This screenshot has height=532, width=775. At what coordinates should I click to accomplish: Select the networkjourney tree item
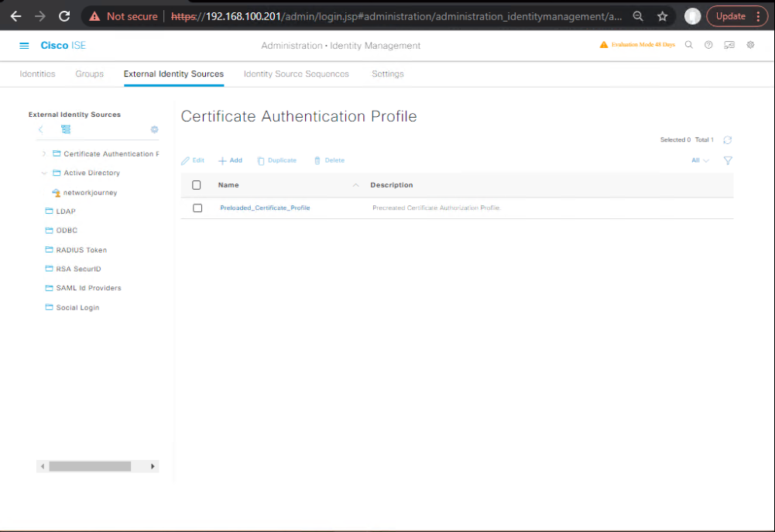coord(84,193)
